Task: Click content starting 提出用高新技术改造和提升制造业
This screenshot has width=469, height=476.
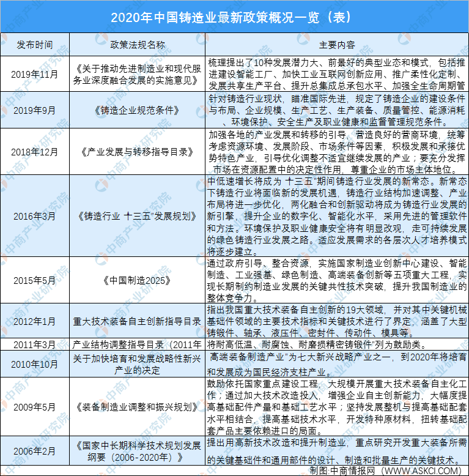Action: 337,452
